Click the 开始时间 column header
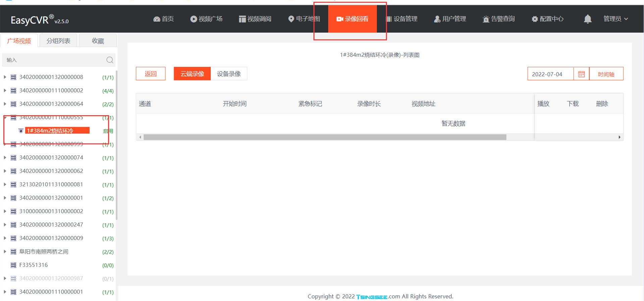This screenshot has height=301, width=644. coord(235,104)
